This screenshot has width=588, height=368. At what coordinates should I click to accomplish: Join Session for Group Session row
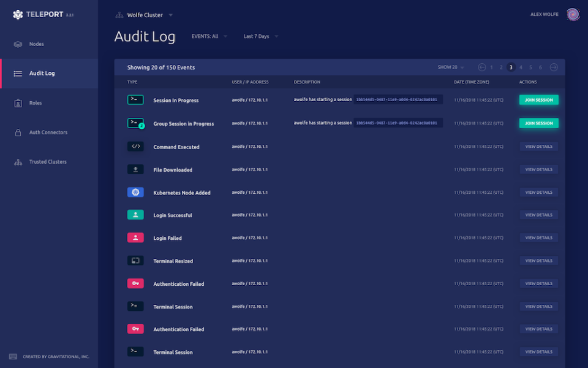click(538, 123)
